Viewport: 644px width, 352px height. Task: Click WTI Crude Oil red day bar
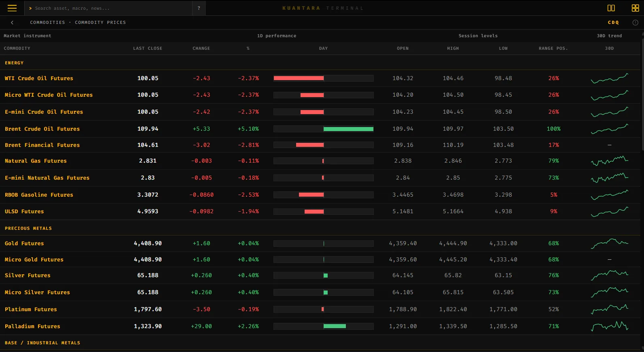coord(299,78)
